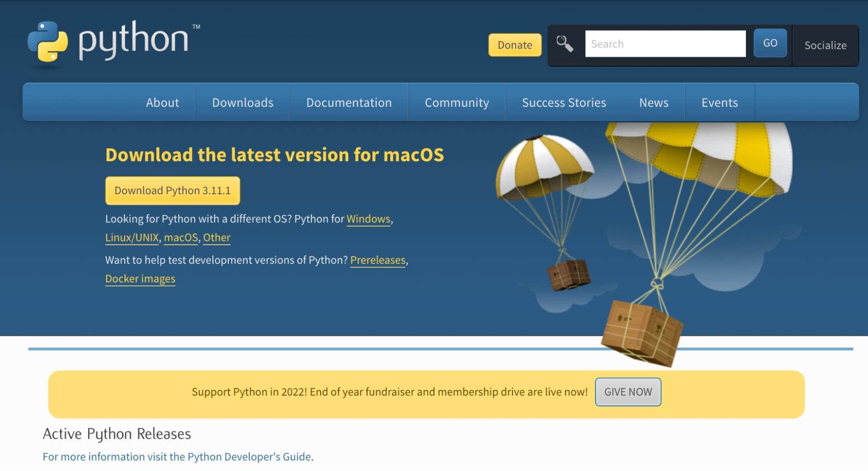Go to the News section
Image resolution: width=868 pixels, height=471 pixels.
tap(654, 103)
